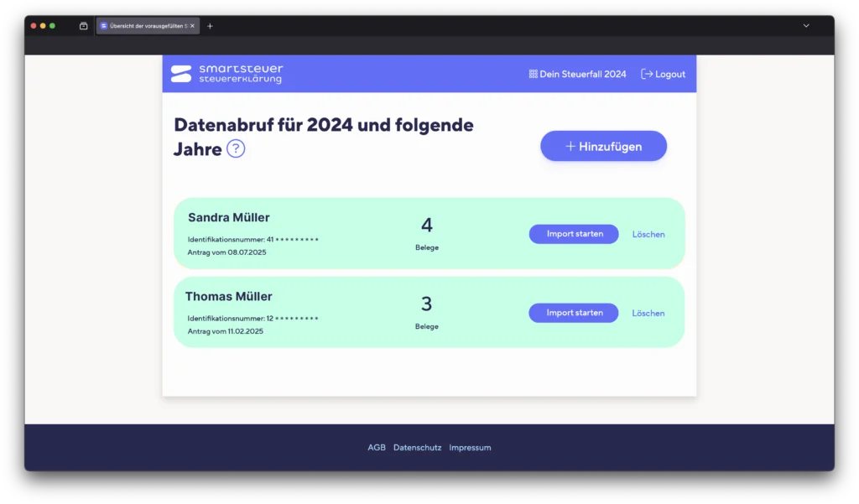Viewport: 859px width, 504px height.
Task: Open the Datenschutz footer link
Action: 417,448
